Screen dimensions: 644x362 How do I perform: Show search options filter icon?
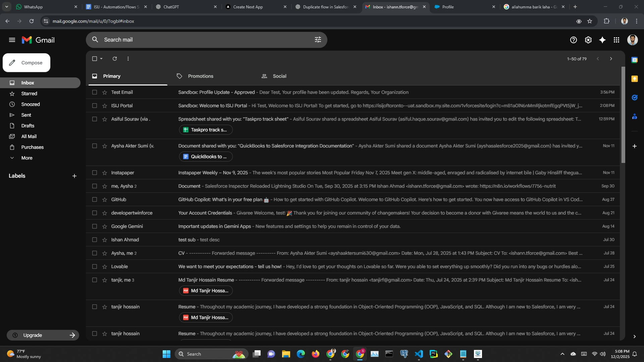click(x=318, y=40)
